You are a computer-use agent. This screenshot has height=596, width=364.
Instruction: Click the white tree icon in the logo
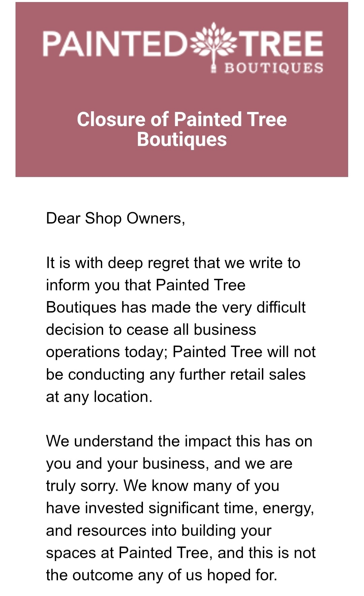tap(214, 47)
